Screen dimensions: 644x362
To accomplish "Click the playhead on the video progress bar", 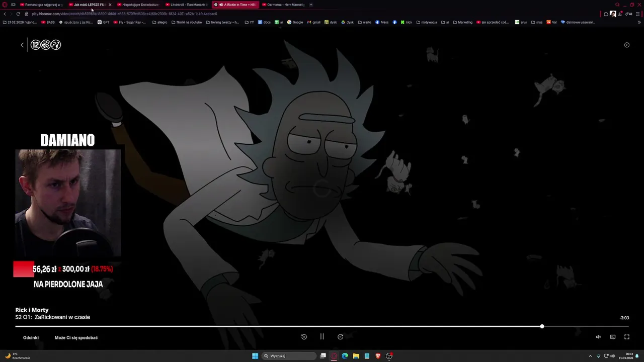I will click(x=542, y=326).
